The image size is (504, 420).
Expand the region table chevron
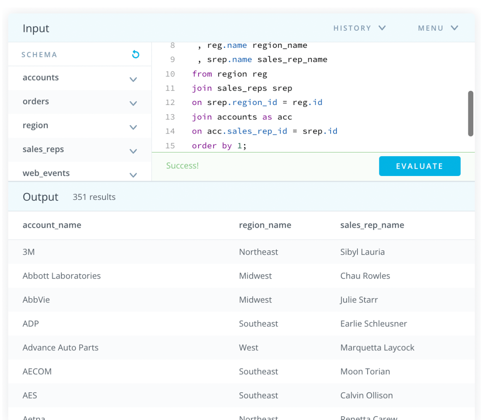(x=134, y=127)
